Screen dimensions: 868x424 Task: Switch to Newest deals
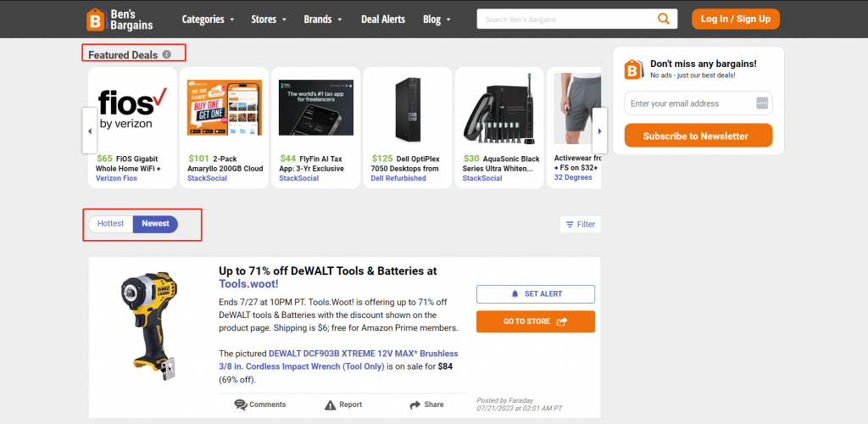(156, 224)
